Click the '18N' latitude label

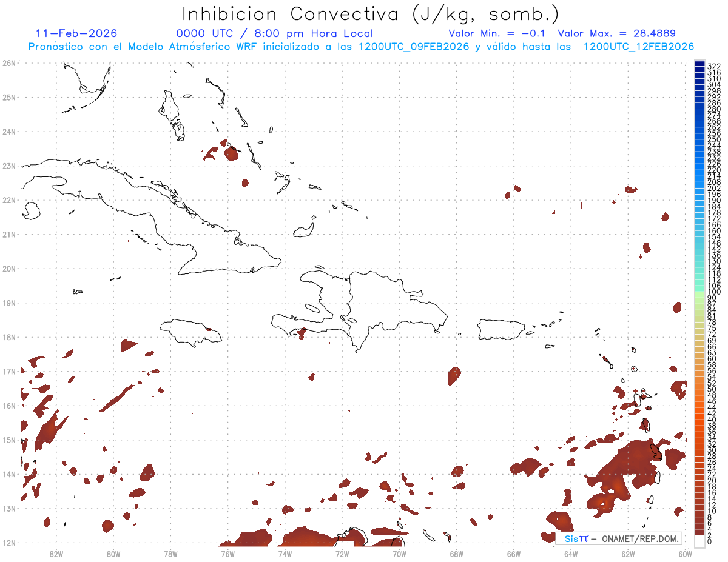coord(9,337)
